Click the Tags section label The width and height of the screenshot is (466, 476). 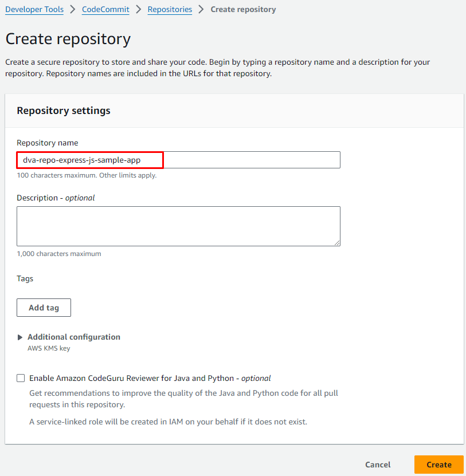(25, 278)
